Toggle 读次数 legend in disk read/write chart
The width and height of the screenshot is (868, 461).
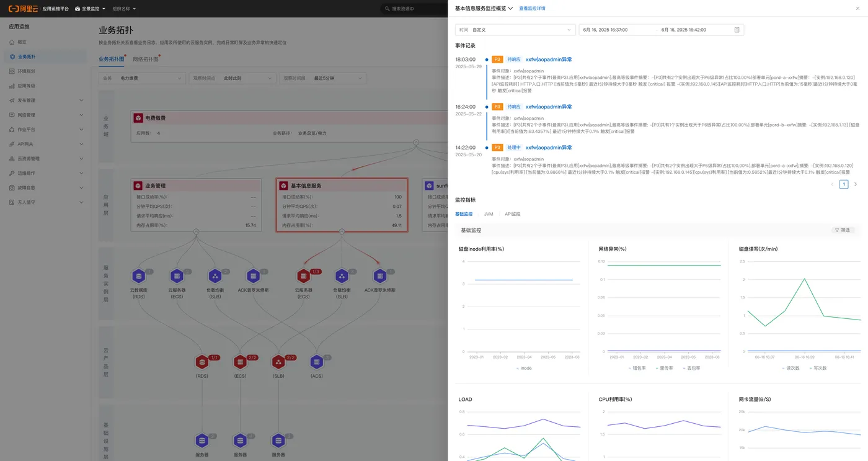click(790, 368)
